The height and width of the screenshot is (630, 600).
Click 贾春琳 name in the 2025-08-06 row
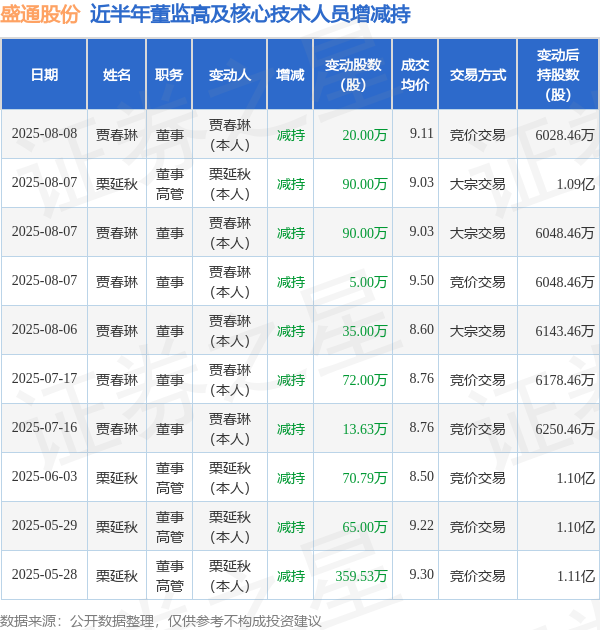coord(117,331)
